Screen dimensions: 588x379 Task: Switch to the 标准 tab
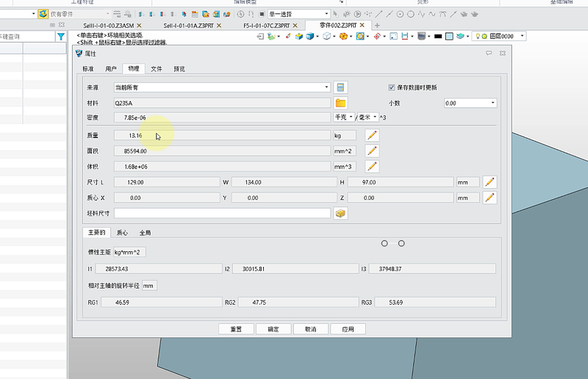(88, 68)
